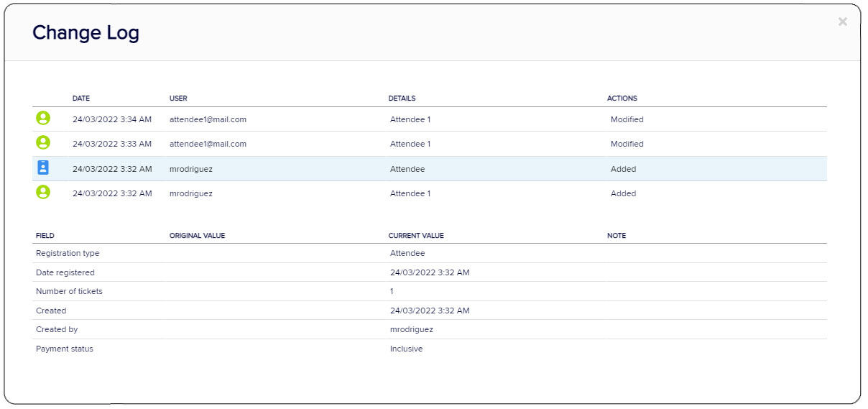Click Attendee 1 in the 3:34 AM row

(x=410, y=119)
